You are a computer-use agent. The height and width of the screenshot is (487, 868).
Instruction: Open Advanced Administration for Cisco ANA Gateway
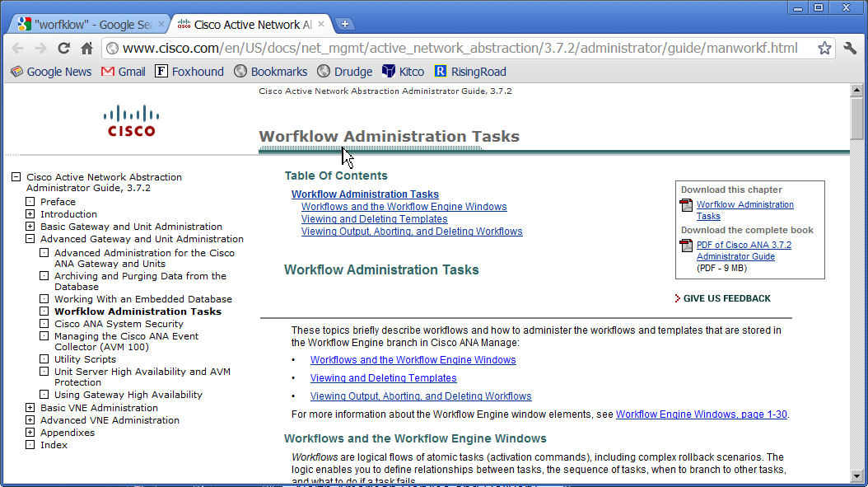pyautogui.click(x=144, y=258)
